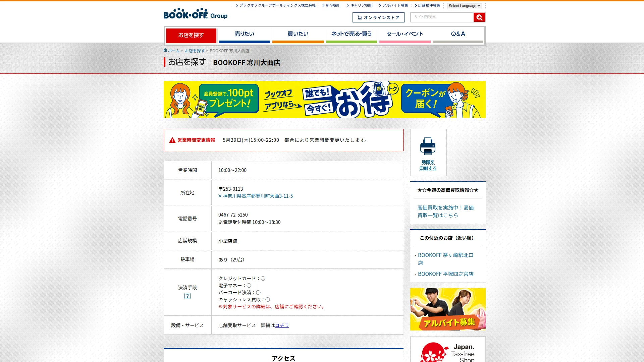Click the opening hours 10:00～22:00 text
The width and height of the screenshot is (644, 362).
(x=232, y=170)
